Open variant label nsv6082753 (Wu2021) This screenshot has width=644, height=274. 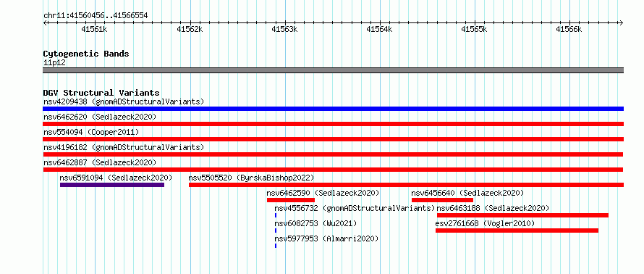click(x=315, y=223)
